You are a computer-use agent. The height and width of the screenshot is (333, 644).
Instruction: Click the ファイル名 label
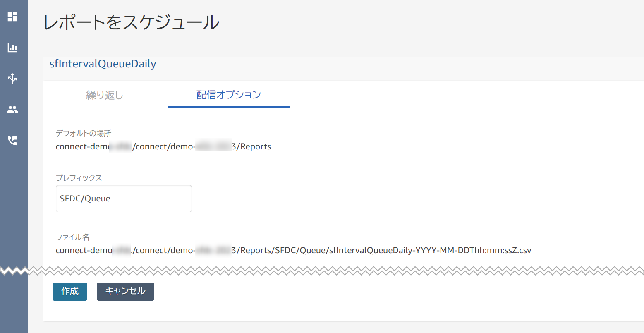[x=72, y=237]
